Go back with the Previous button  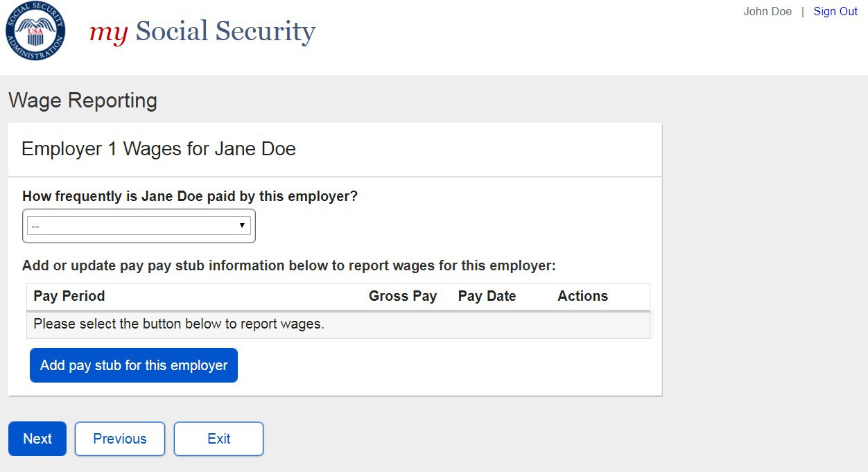pyautogui.click(x=120, y=439)
